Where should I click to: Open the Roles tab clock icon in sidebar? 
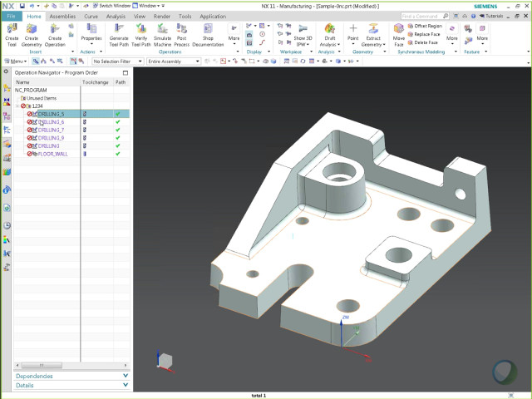pos(7,225)
